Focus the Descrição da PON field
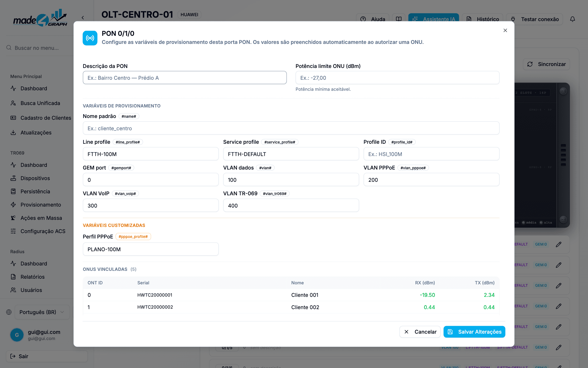 185,78
